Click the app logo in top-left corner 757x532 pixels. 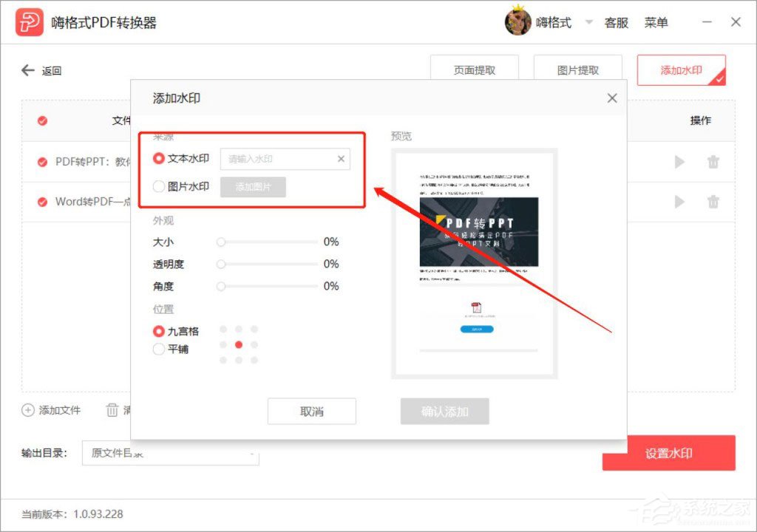28,21
